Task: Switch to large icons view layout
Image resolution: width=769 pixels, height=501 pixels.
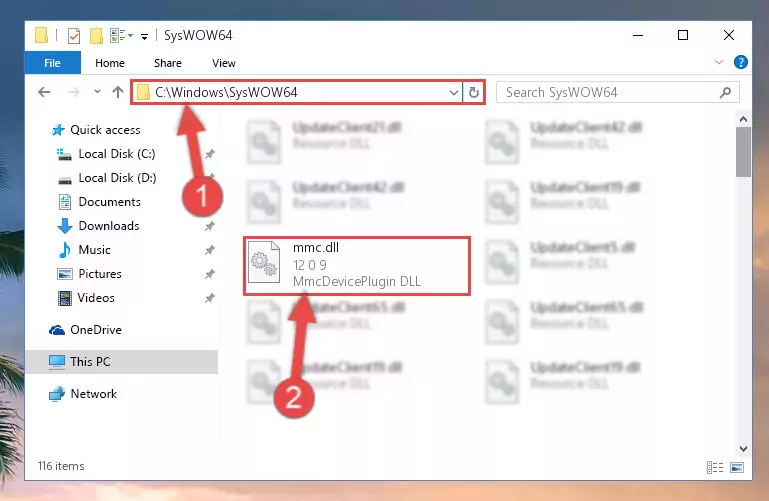Action: tap(737, 467)
